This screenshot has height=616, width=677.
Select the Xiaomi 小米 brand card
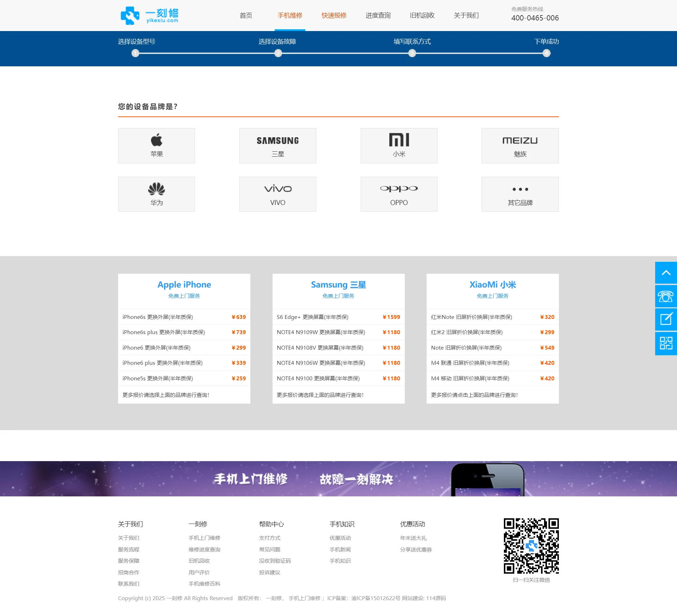point(398,145)
